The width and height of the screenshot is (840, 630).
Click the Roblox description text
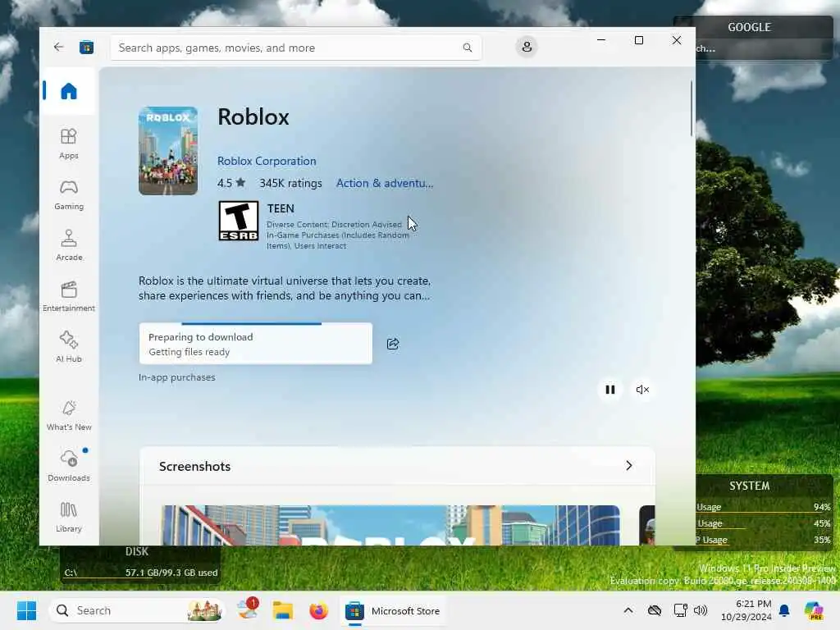click(285, 288)
